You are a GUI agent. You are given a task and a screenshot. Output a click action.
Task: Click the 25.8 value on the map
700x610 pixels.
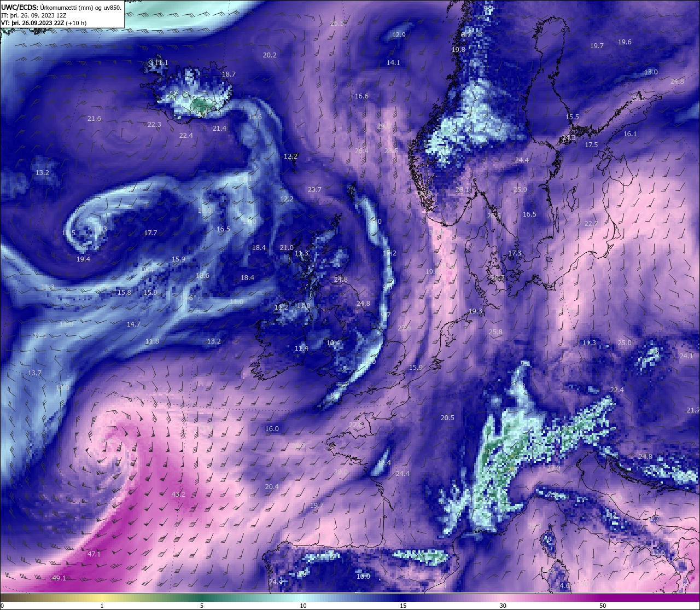(495, 332)
